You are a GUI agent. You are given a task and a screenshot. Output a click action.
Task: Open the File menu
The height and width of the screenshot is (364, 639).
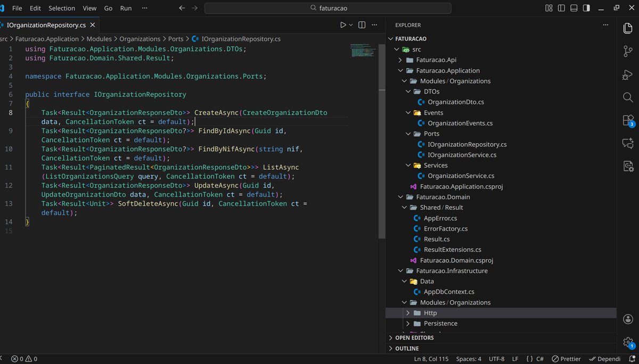(17, 8)
